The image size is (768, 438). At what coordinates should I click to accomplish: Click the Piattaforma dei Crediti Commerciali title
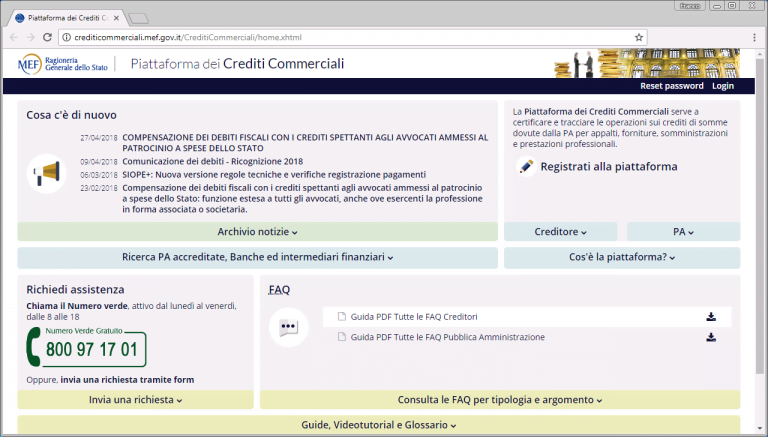238,64
